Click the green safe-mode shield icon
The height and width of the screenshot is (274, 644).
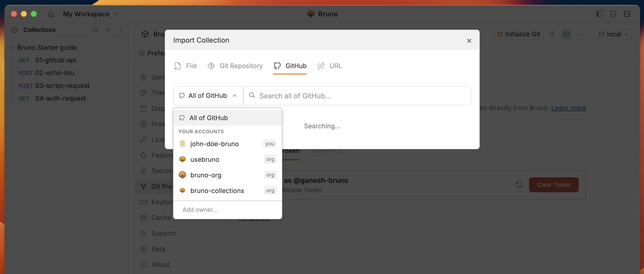click(x=567, y=34)
